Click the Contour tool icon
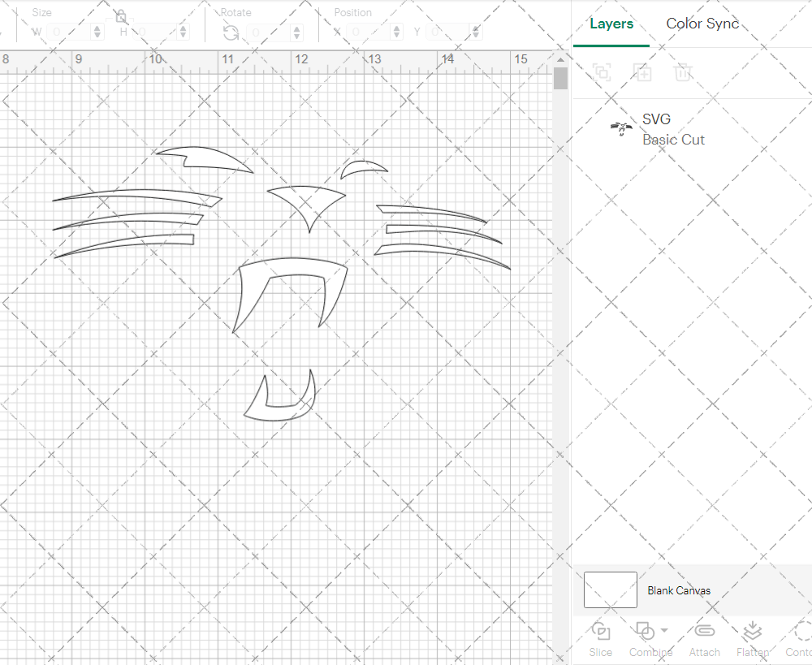This screenshot has height=665, width=812. (x=803, y=632)
